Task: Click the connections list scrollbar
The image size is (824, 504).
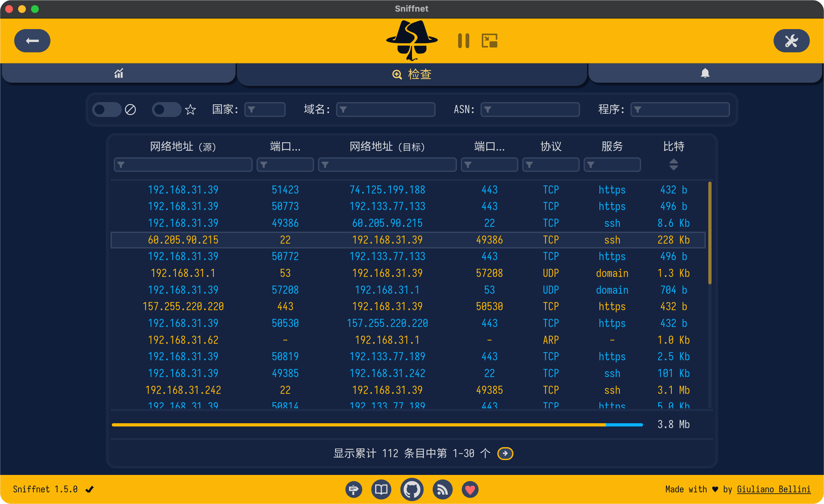Action: [710, 233]
